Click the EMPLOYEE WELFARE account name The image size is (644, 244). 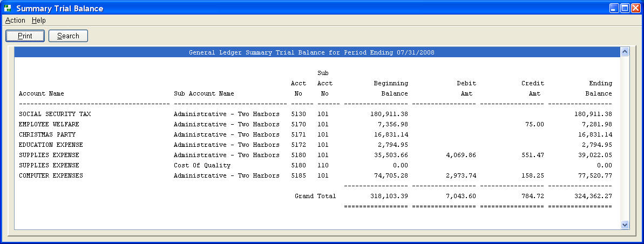click(49, 125)
